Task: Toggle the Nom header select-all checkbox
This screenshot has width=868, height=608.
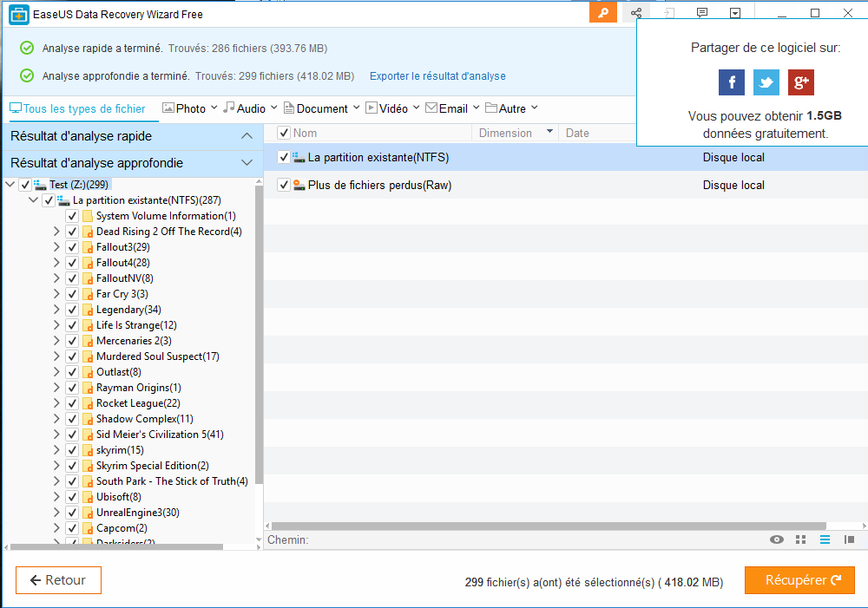Action: pyautogui.click(x=284, y=133)
